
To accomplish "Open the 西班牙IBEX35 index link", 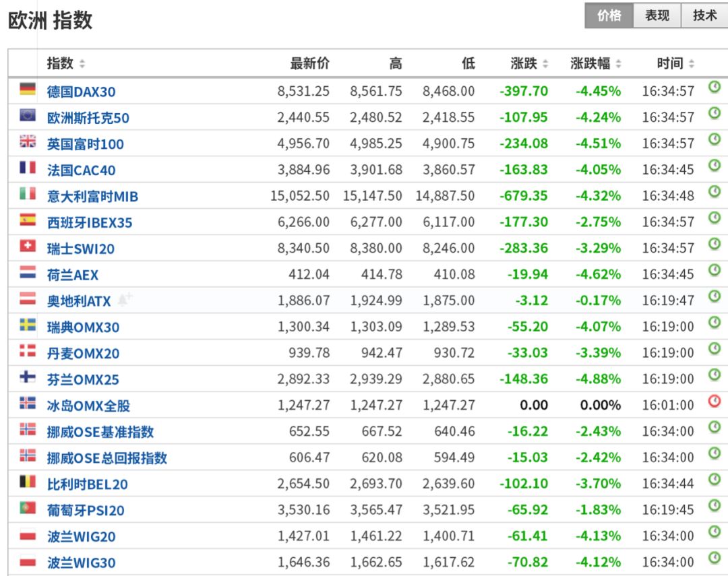I will [90, 223].
